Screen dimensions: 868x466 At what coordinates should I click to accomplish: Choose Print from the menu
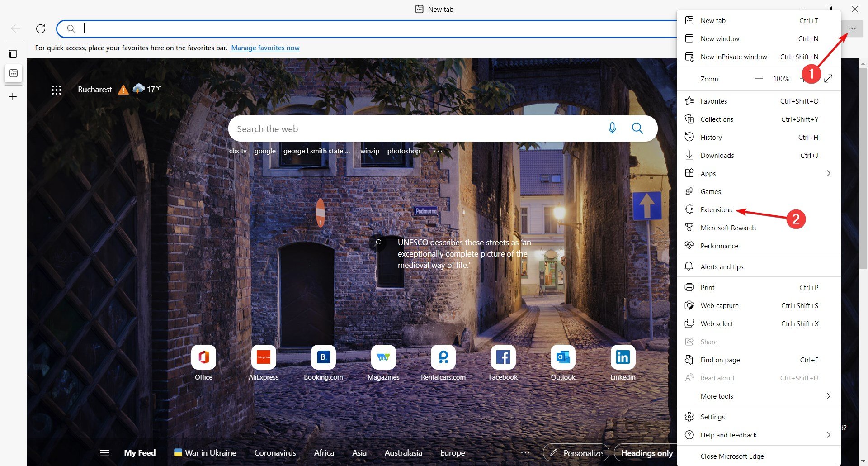pos(759,287)
